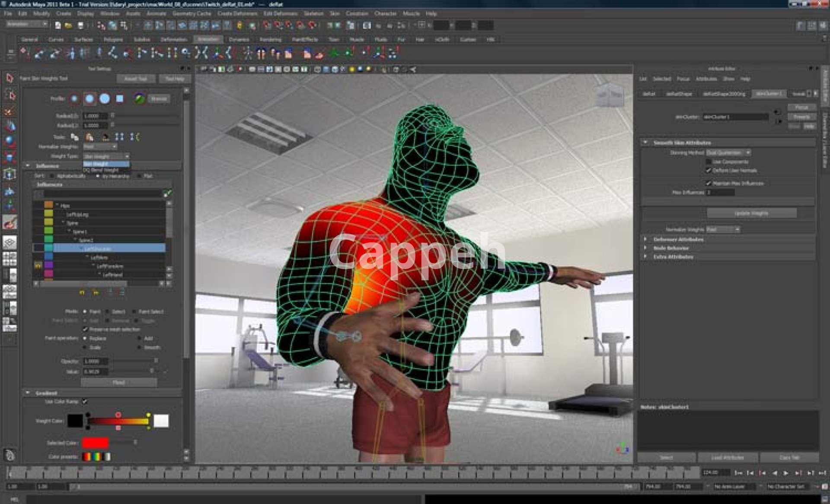
Task: Click the red Selected Color swatch
Action: click(95, 443)
